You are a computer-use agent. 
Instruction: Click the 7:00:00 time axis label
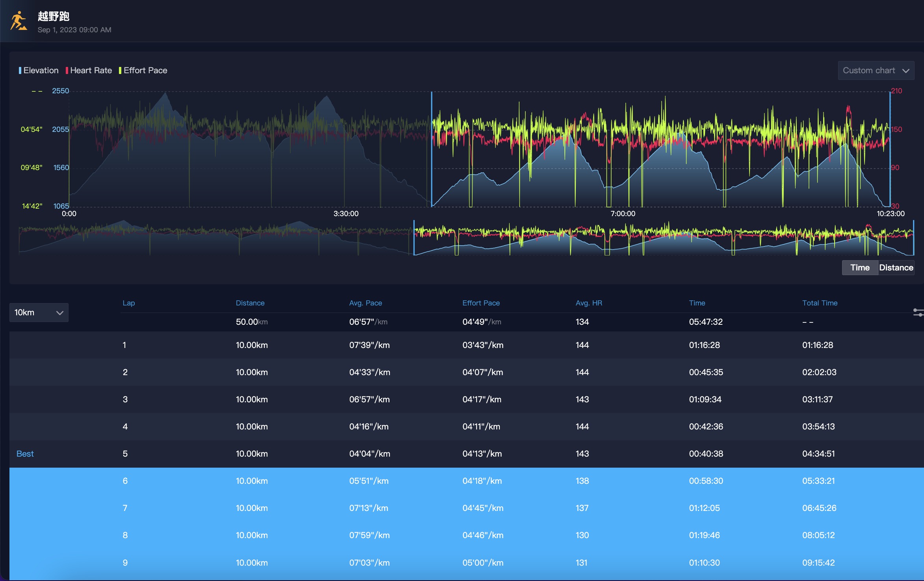click(623, 214)
